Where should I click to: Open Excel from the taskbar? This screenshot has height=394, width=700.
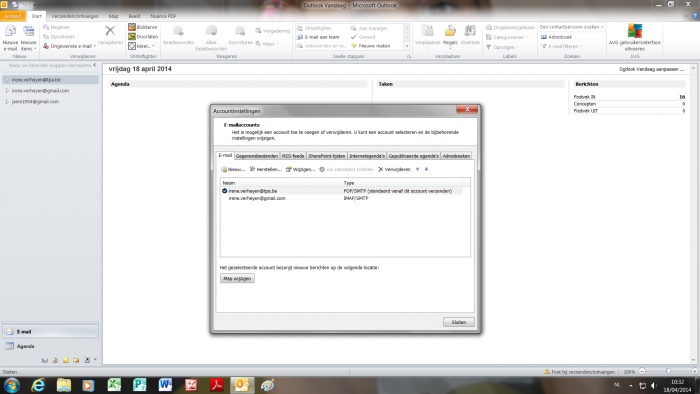[114, 385]
